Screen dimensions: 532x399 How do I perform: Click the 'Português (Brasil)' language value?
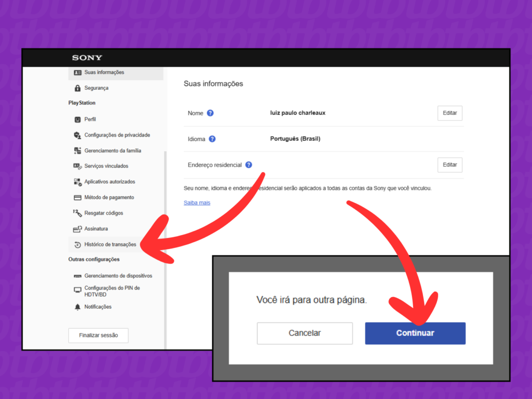(x=295, y=139)
